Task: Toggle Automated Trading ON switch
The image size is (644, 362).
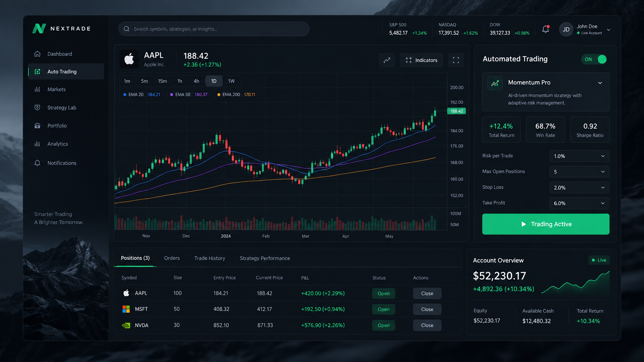Action: pyautogui.click(x=594, y=59)
